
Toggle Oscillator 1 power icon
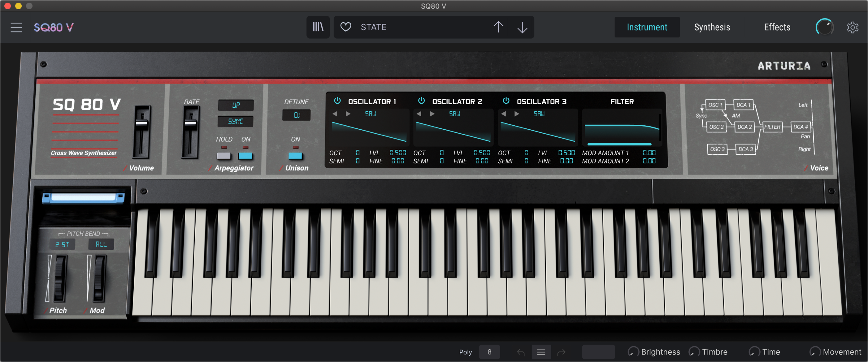[337, 101]
